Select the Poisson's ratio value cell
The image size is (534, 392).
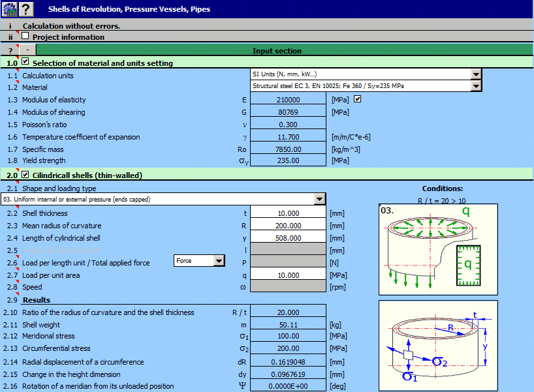point(287,125)
